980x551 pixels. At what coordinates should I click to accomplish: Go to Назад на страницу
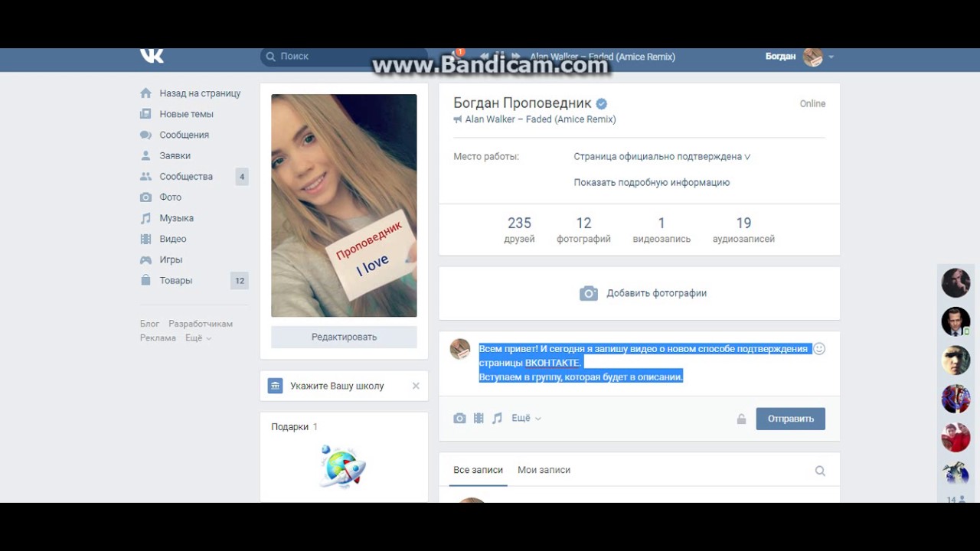(200, 93)
